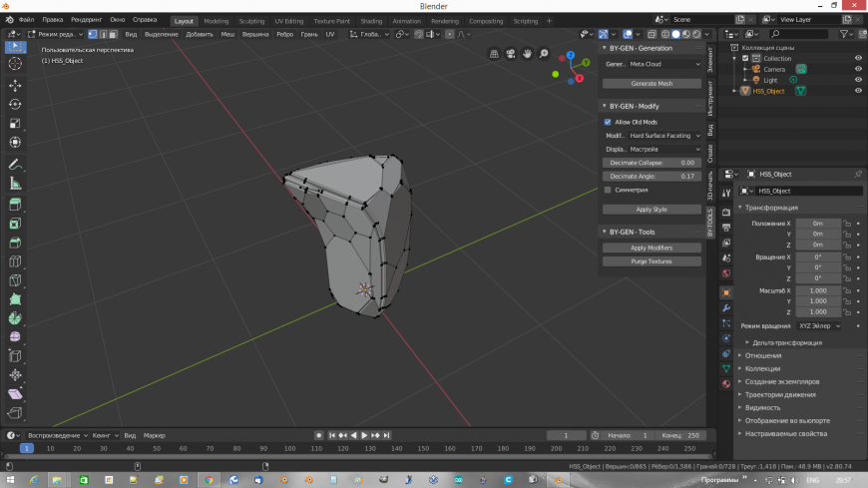This screenshot has width=868, height=488.
Task: Select the Move tool in left toolbar
Action: point(15,85)
